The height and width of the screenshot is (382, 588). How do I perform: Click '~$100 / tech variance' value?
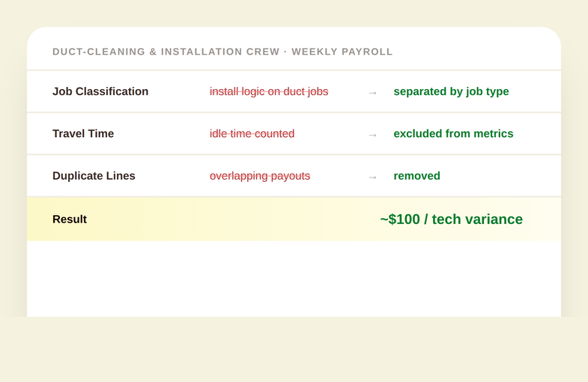coord(451,219)
